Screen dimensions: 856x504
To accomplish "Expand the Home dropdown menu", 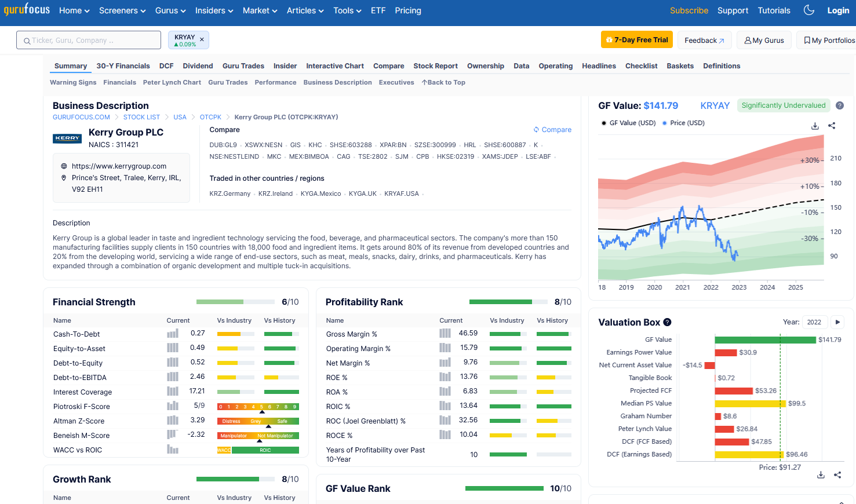I will [74, 10].
